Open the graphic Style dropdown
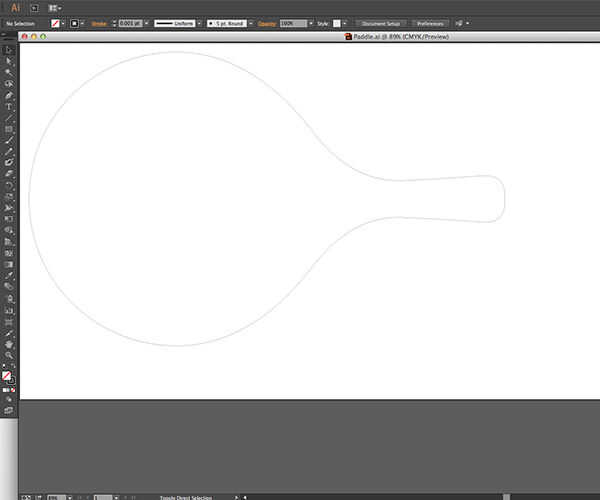600x500 pixels. (x=344, y=23)
